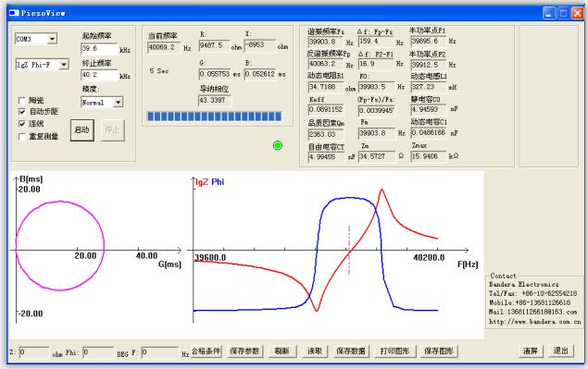588x369 pixels.
Task: Minimize the PiezoView window
Action: [x=549, y=13]
